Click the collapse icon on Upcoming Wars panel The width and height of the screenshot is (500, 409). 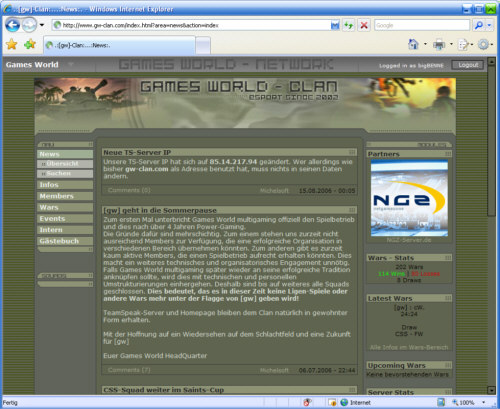tap(448, 365)
